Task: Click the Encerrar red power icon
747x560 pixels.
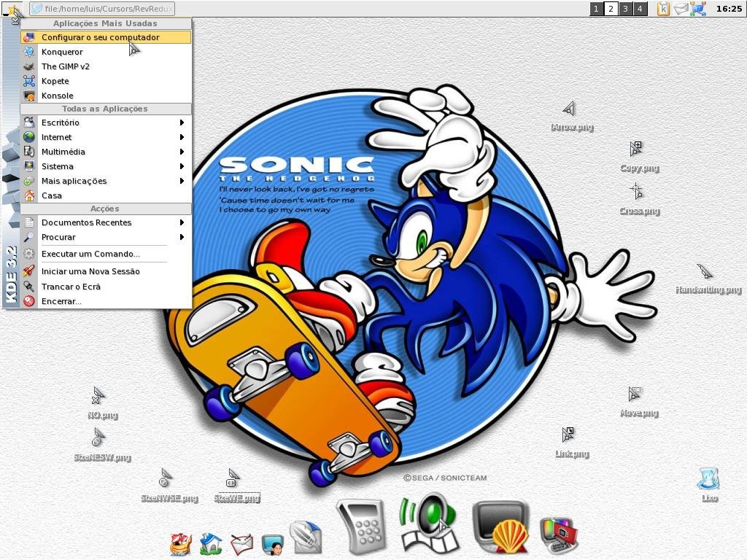Action: [29, 301]
